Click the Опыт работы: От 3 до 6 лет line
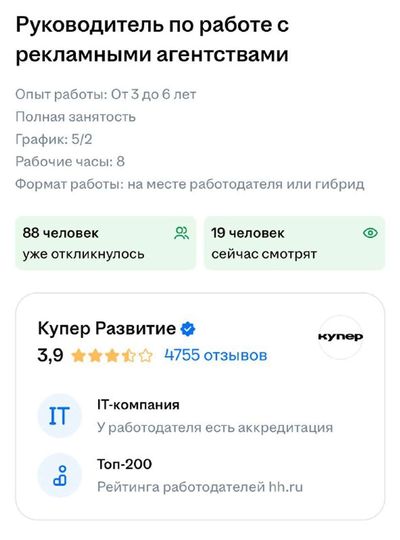Screen dimensions: 400x540 point(106,94)
